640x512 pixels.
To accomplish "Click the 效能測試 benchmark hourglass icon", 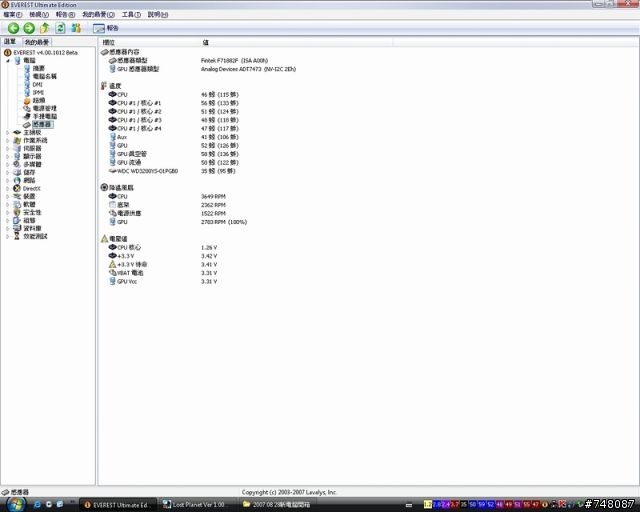I will pyautogui.click(x=17, y=236).
